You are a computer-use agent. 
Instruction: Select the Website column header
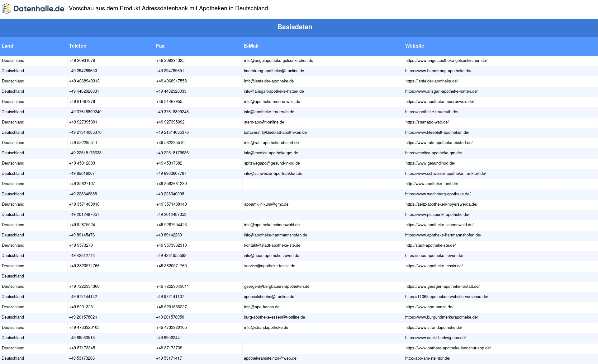tap(415, 46)
